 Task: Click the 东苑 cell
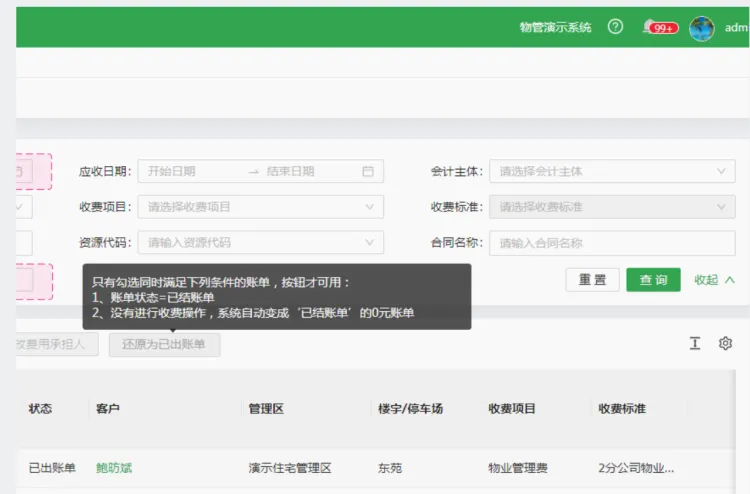click(390, 468)
